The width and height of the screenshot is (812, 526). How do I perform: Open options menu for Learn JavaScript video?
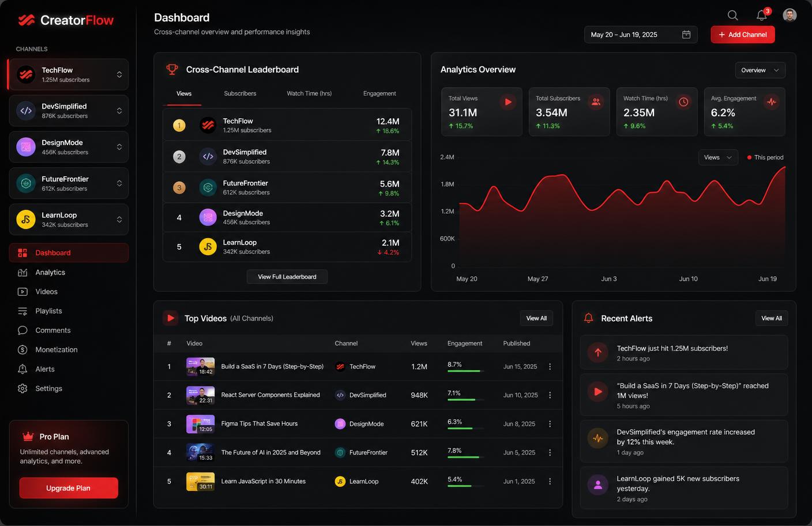pyautogui.click(x=550, y=482)
